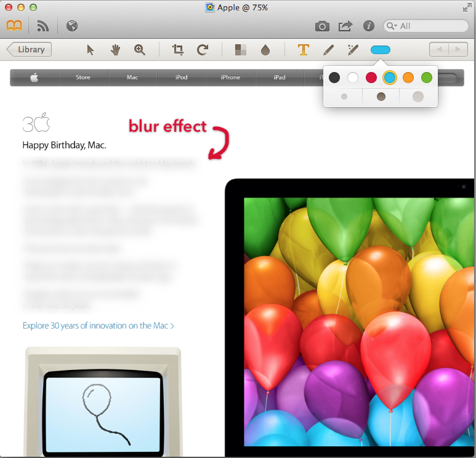Choose the zoom magnifier tool
476x458 pixels.
(139, 50)
